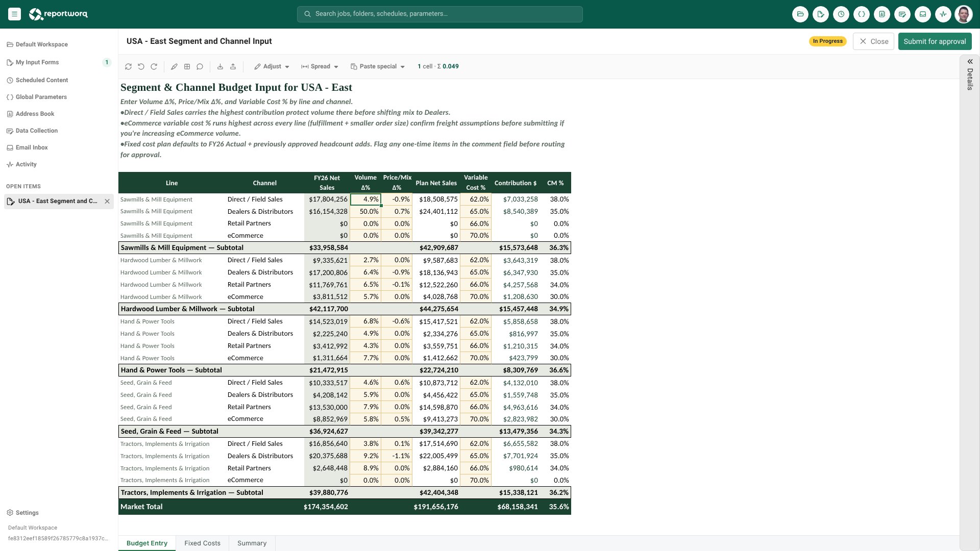Select the Budget Entry tab
Screen dimensions: 980x551
tap(147, 543)
